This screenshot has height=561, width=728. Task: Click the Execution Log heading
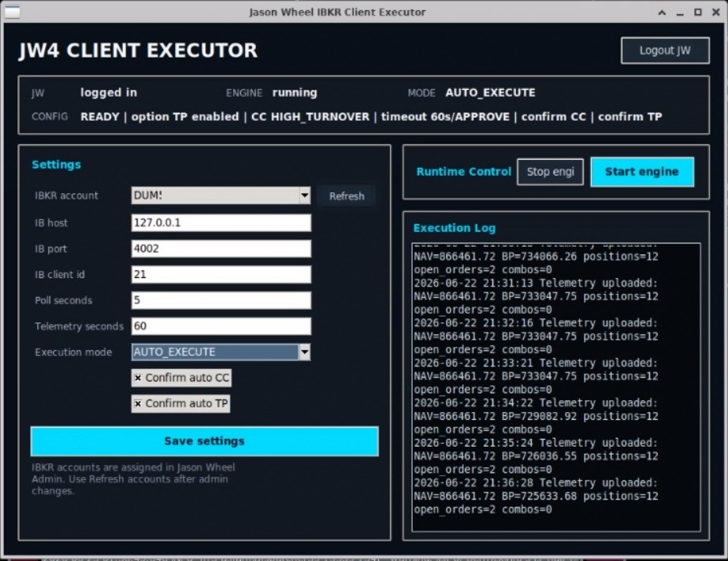coord(455,228)
